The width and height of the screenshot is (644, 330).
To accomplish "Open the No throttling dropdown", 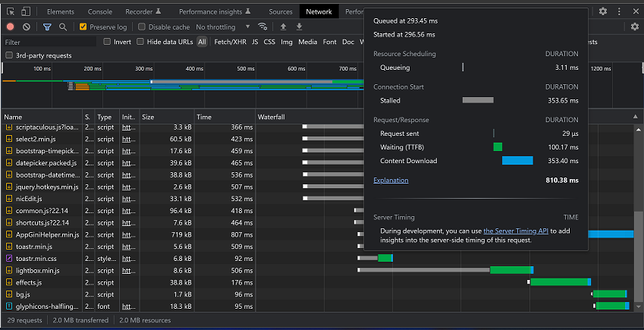I will [222, 27].
